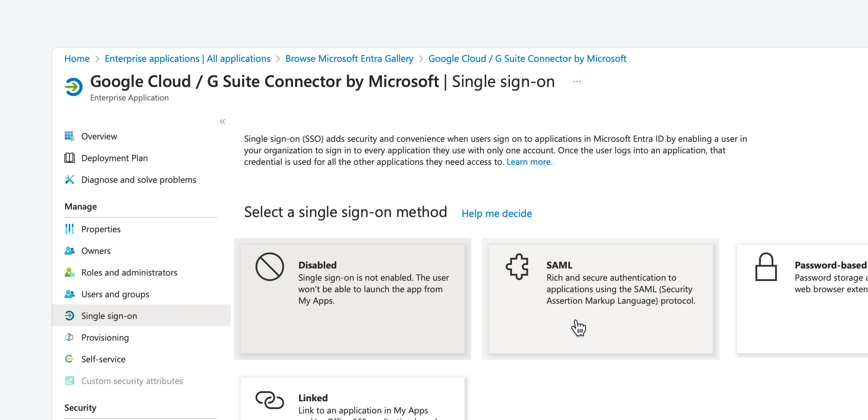Click the Help me decide link
This screenshot has width=868, height=420.
pyautogui.click(x=496, y=213)
